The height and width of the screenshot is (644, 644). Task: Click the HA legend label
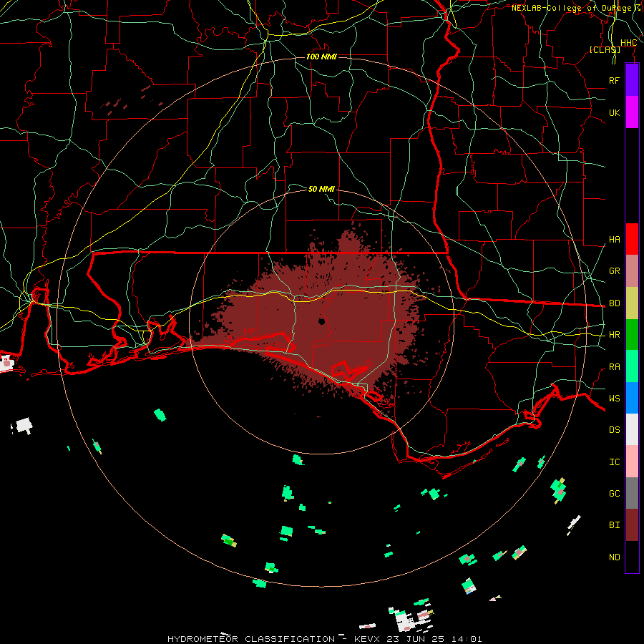coord(614,240)
